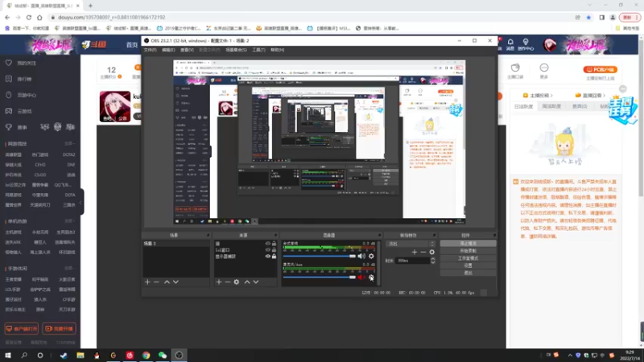
Task: Open WeChat from the Windows taskbar
Action: pos(163,355)
